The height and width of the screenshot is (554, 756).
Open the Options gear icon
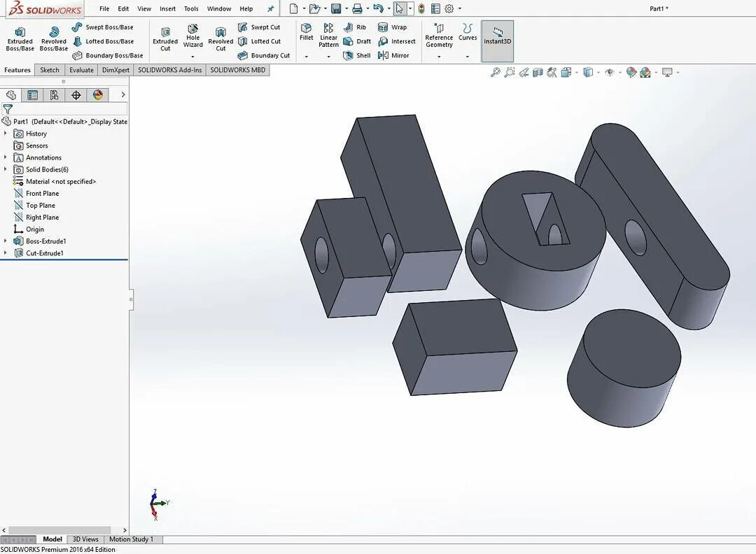[449, 8]
